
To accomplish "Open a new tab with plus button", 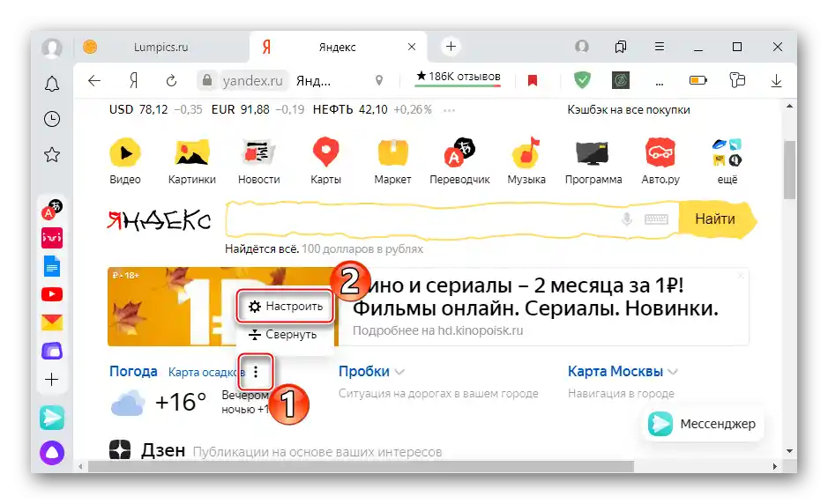I will pos(451,47).
